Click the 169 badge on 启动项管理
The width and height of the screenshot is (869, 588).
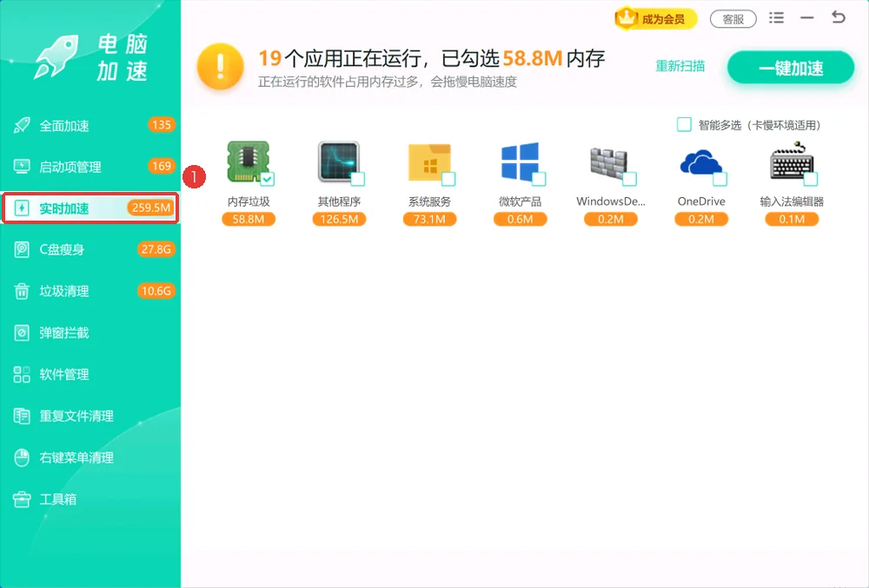(162, 166)
